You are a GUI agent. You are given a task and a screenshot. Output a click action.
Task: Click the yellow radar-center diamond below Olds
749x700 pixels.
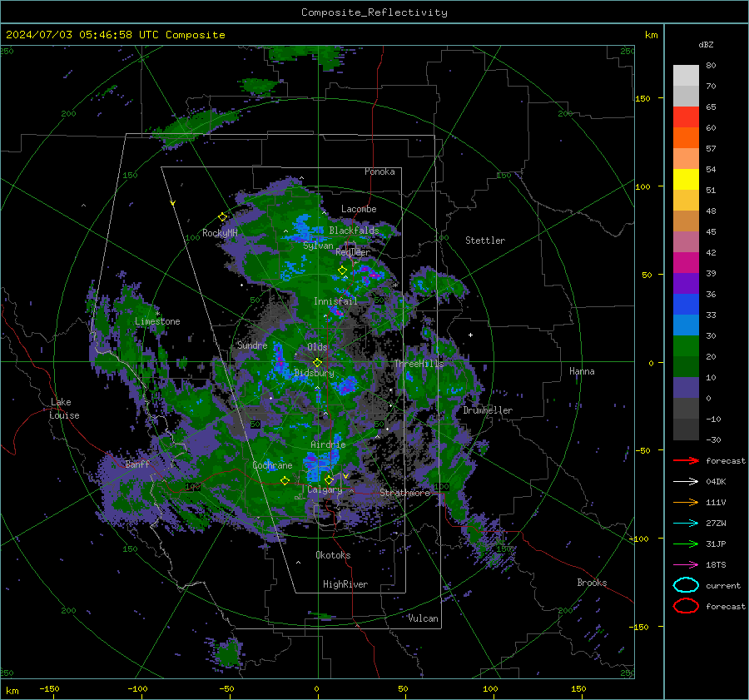point(317,363)
